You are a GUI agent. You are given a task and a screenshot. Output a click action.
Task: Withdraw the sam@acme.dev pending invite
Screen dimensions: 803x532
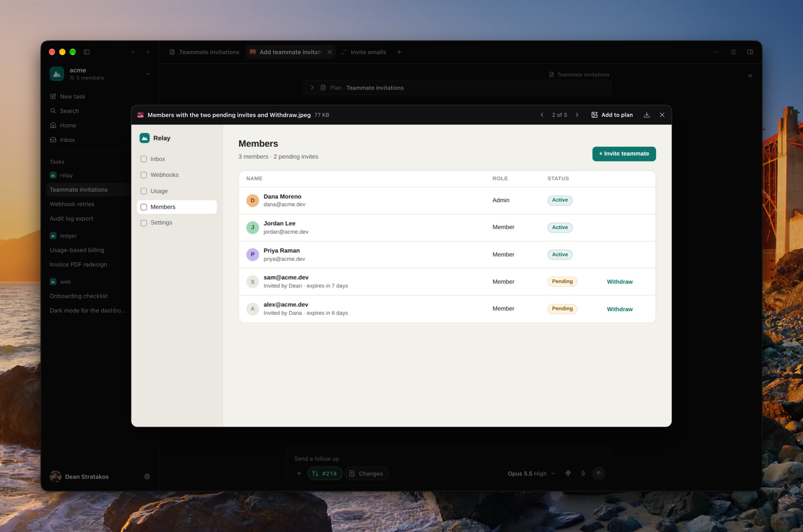click(x=619, y=282)
